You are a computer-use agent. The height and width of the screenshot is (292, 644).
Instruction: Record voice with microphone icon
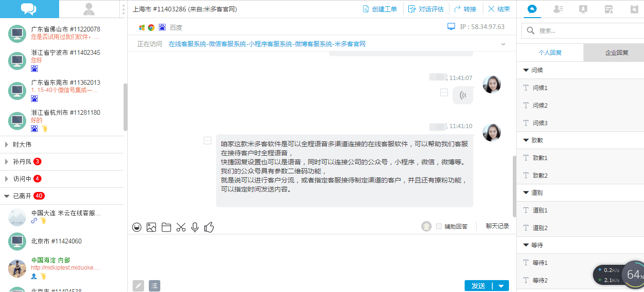(x=195, y=227)
